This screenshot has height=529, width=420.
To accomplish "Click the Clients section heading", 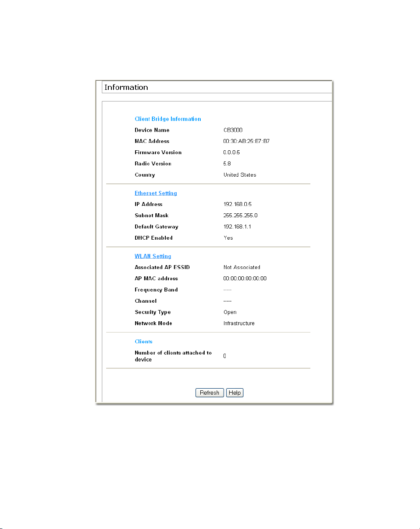I will pyautogui.click(x=144, y=342).
